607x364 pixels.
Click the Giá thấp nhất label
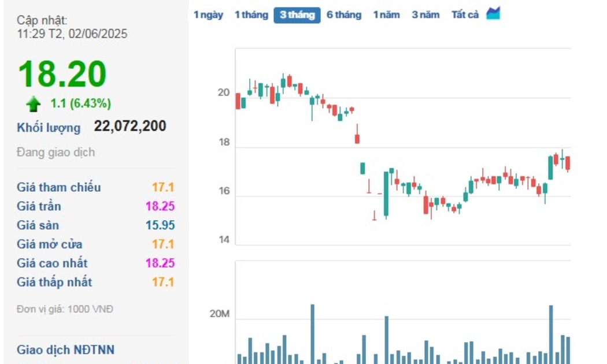(54, 283)
